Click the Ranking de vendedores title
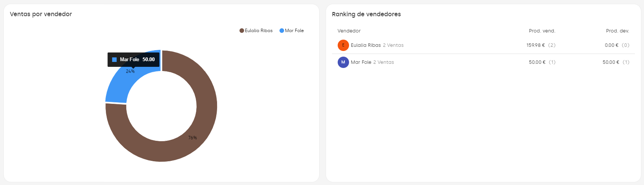Image resolution: width=644 pixels, height=185 pixels. point(366,14)
